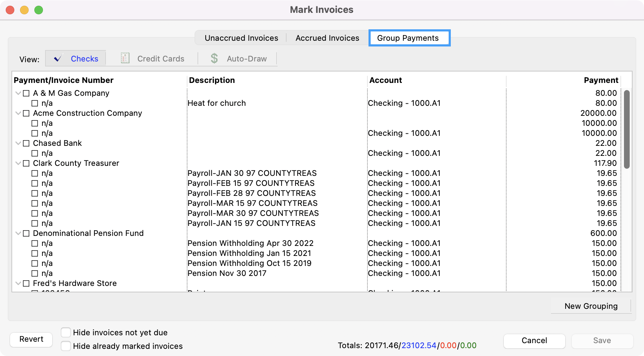The height and width of the screenshot is (356, 644).
Task: Collapse the Acme Construction Company group
Action: point(18,113)
